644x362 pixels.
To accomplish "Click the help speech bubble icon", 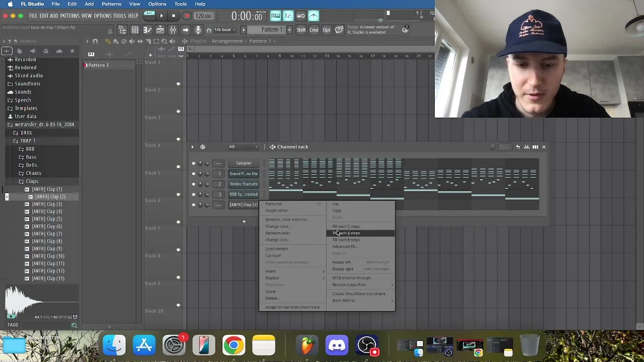I will (339, 30).
